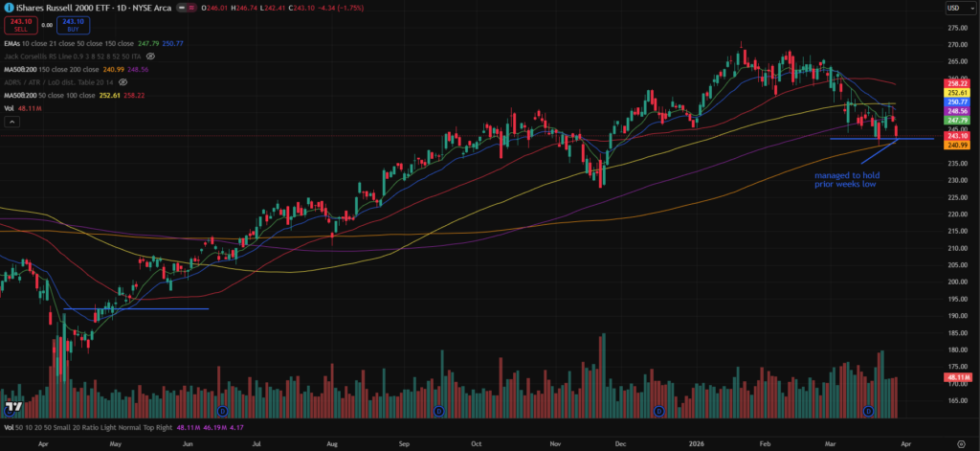This screenshot has height=451, width=980.
Task: Select the 'managed to hold prior weeks low' annotation
Action: 846,181
